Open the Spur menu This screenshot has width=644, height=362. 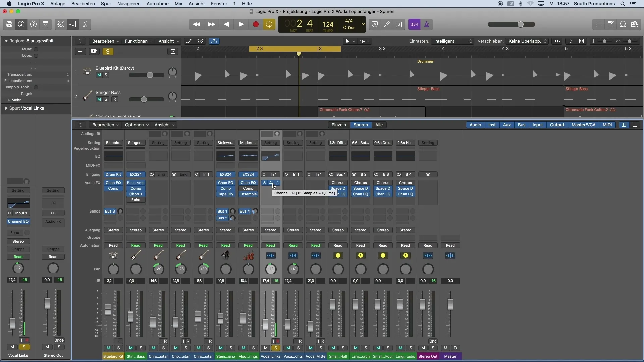click(x=106, y=4)
